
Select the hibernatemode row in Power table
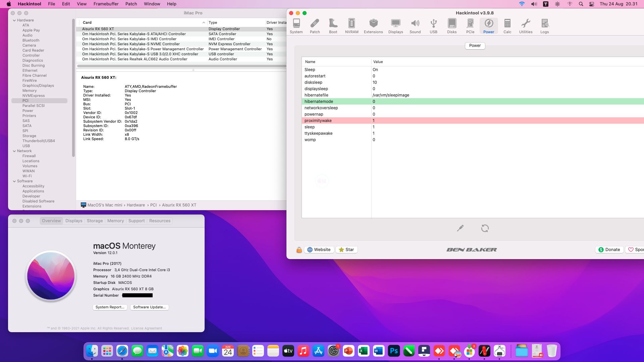point(473,102)
